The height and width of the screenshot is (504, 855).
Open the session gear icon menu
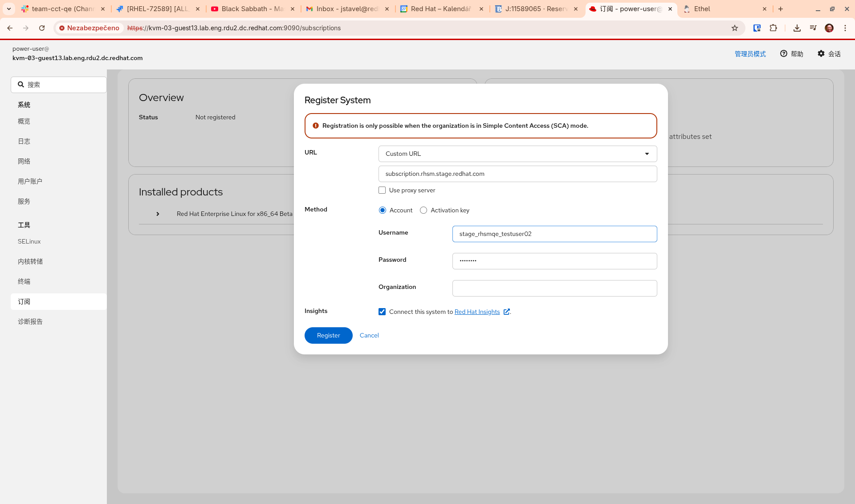(821, 53)
